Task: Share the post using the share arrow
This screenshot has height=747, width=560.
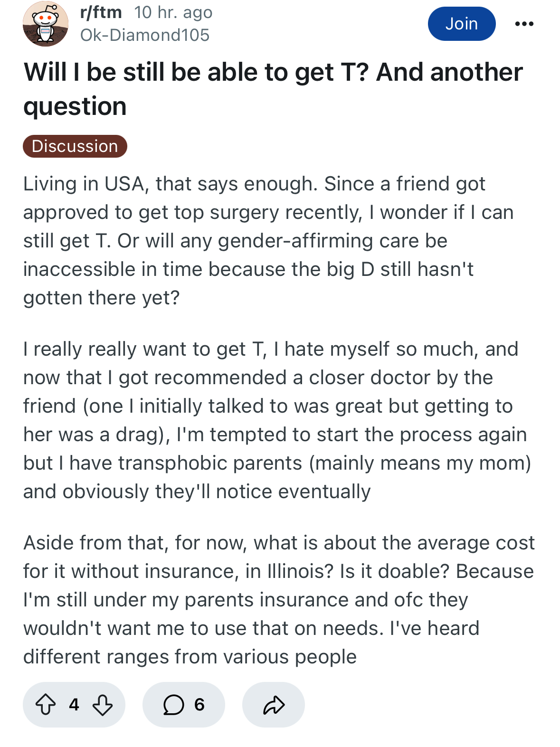Action: (x=274, y=705)
